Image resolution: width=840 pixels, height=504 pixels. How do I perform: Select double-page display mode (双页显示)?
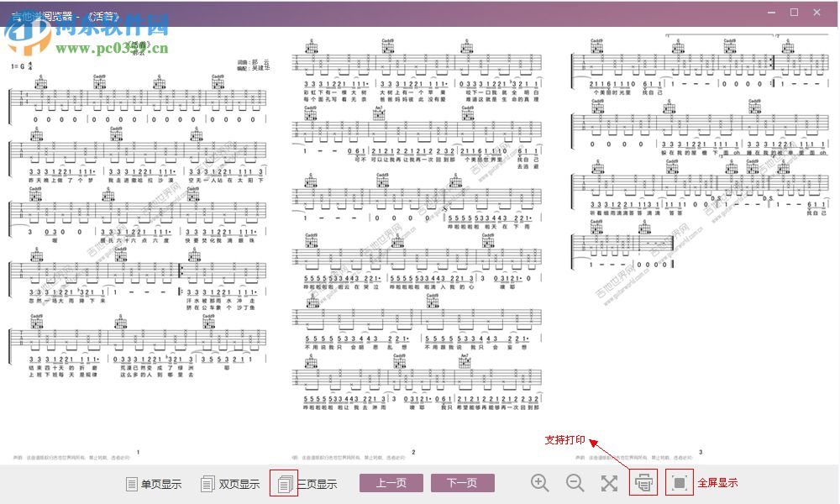(230, 484)
